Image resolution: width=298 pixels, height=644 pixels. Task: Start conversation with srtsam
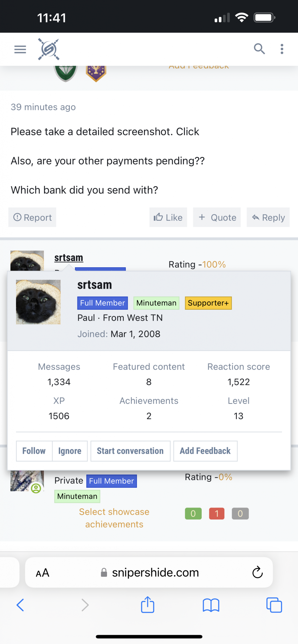click(x=130, y=451)
